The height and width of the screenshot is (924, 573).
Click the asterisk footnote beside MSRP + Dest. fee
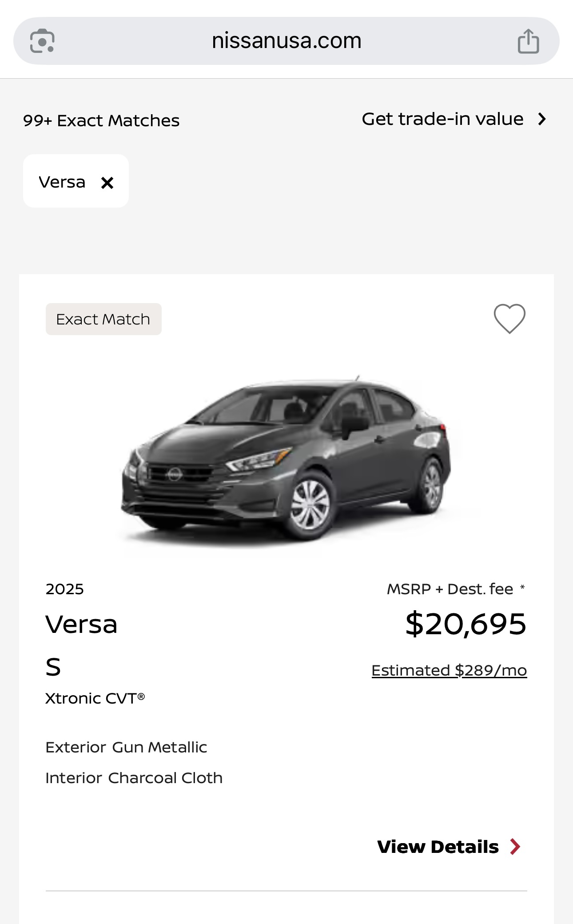click(522, 588)
